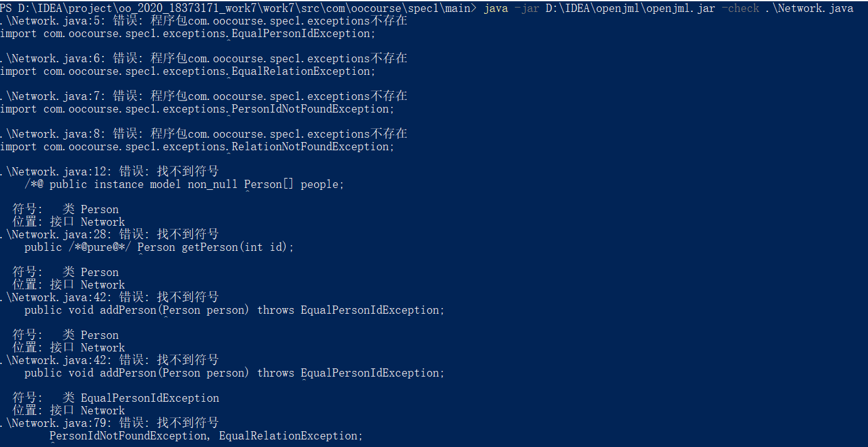Image resolution: width=868 pixels, height=447 pixels.
Task: Click the Network.java:8 error line
Action: pos(203,134)
